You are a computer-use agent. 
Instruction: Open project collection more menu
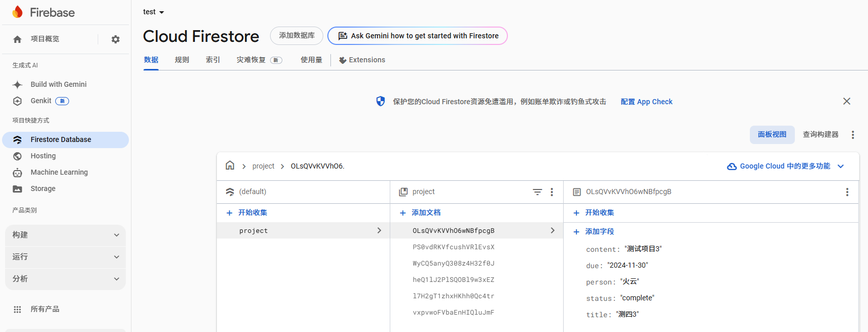pos(552,192)
